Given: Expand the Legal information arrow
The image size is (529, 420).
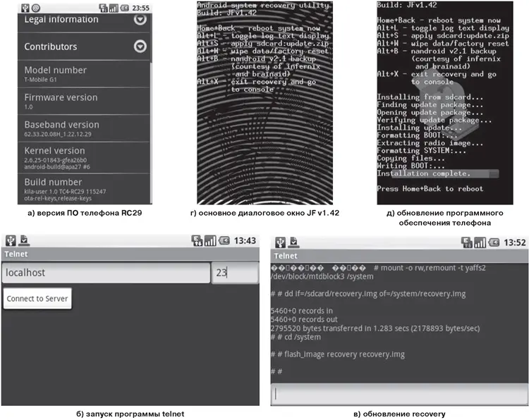Looking at the screenshot, I should [x=140, y=20].
